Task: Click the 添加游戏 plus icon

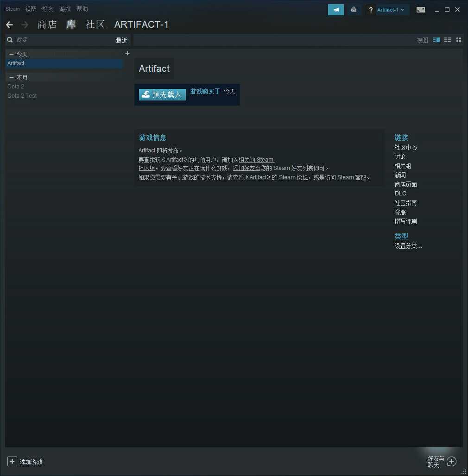Action: click(x=12, y=462)
